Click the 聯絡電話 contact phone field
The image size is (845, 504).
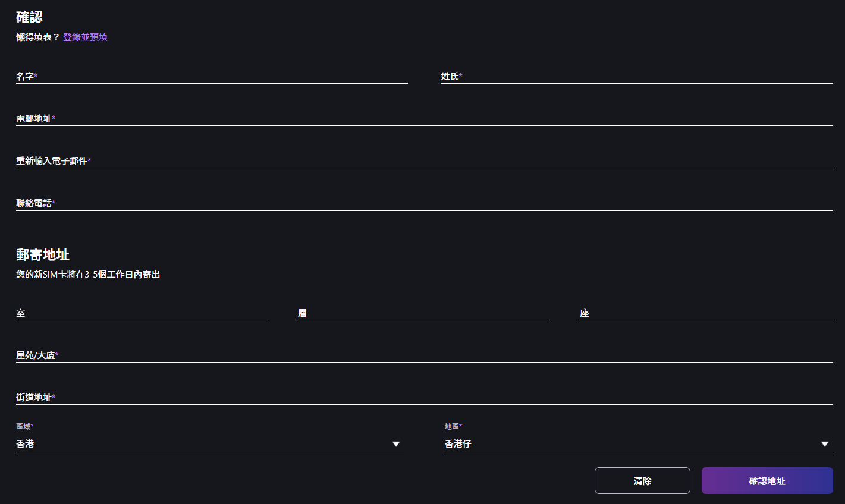424,203
